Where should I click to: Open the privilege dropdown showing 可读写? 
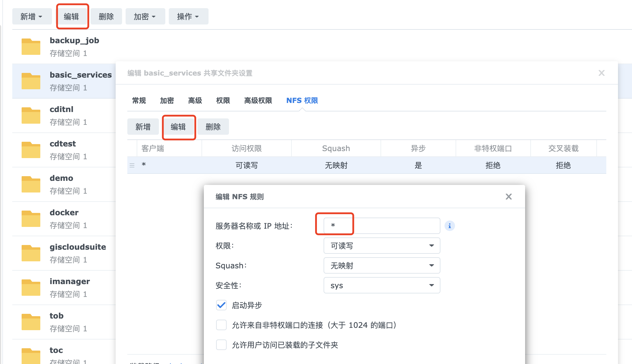click(381, 246)
